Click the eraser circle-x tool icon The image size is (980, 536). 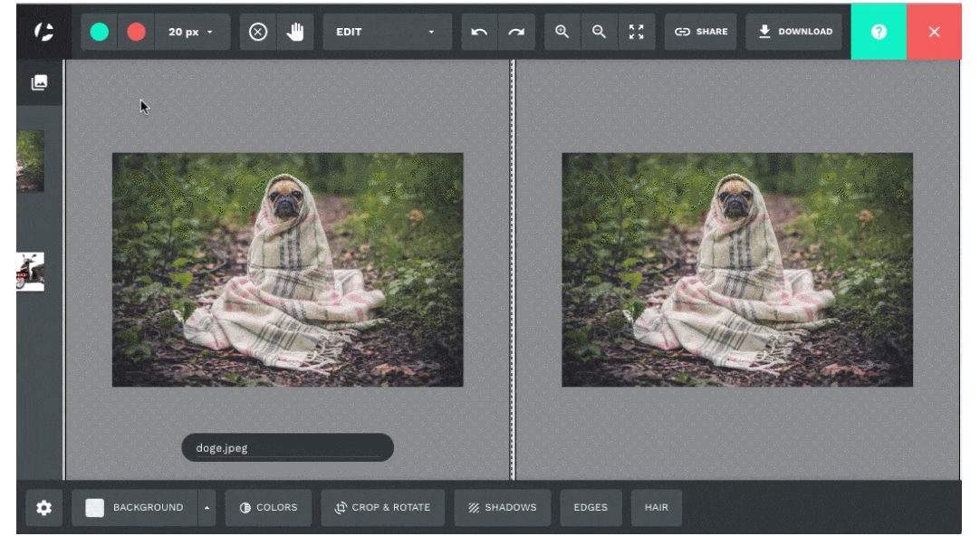point(258,32)
